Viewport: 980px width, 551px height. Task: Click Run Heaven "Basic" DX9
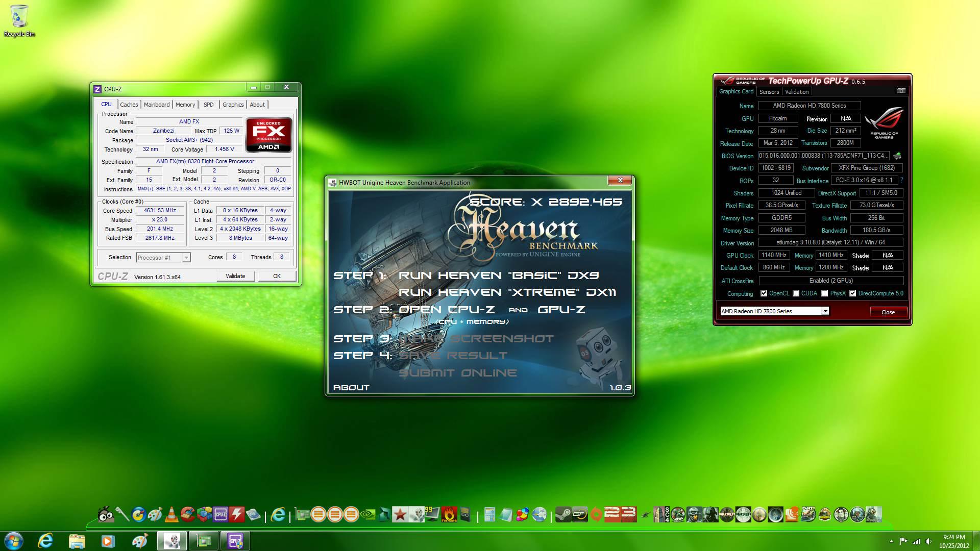(x=498, y=275)
